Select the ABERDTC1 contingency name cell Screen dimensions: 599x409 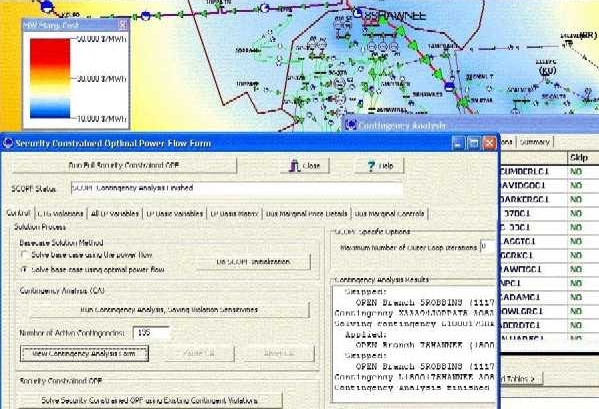pyautogui.click(x=533, y=325)
